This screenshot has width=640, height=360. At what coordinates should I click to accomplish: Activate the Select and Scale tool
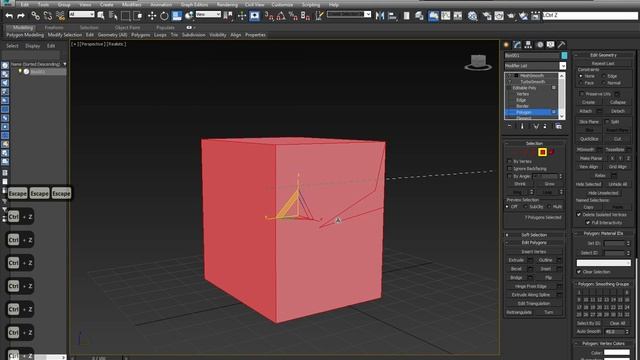click(177, 16)
